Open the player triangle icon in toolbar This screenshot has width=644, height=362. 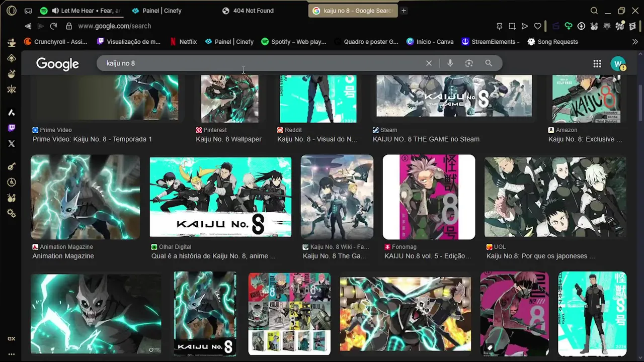525,26
